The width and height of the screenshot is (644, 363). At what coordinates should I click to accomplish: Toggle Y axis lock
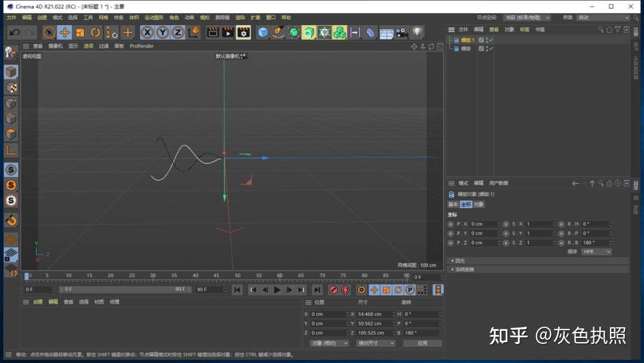(163, 32)
